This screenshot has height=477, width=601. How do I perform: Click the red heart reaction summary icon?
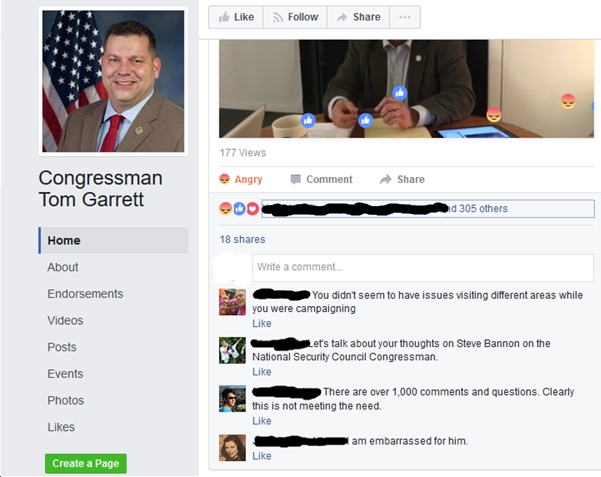pyautogui.click(x=252, y=209)
